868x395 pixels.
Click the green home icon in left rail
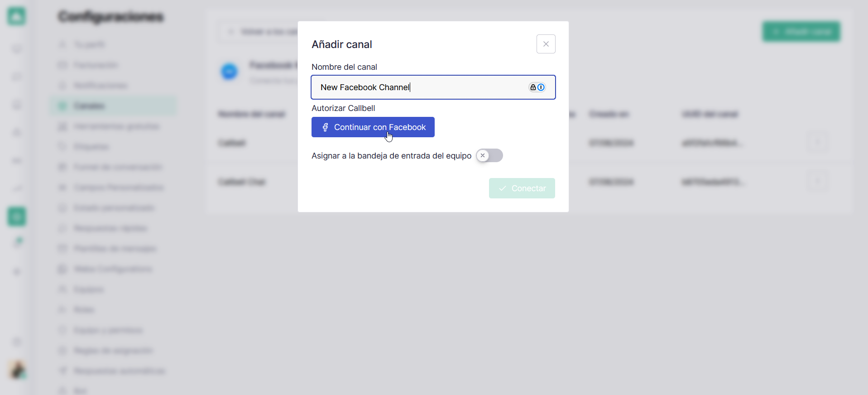tap(17, 17)
